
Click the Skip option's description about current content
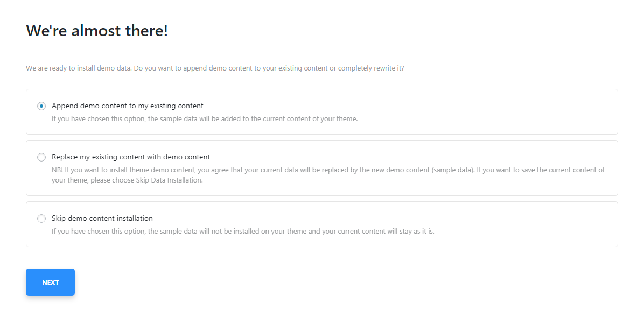tap(242, 232)
